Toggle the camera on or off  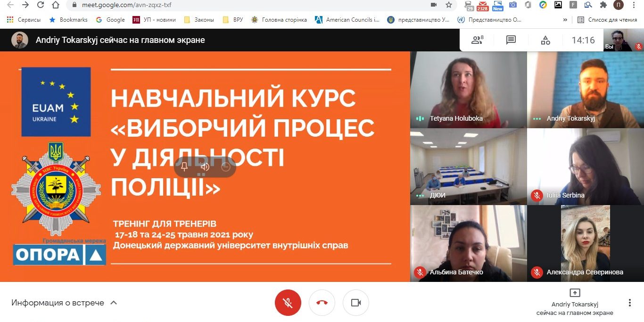(x=356, y=303)
